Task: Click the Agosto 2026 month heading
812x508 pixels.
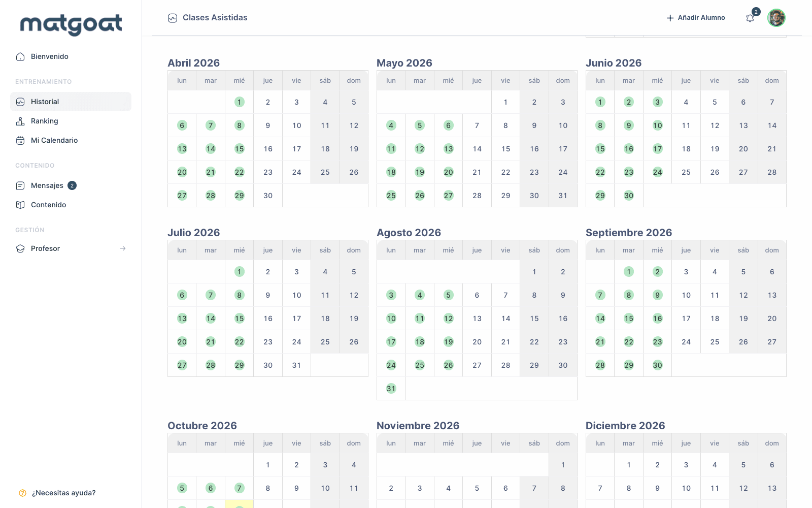Action: [x=409, y=233]
